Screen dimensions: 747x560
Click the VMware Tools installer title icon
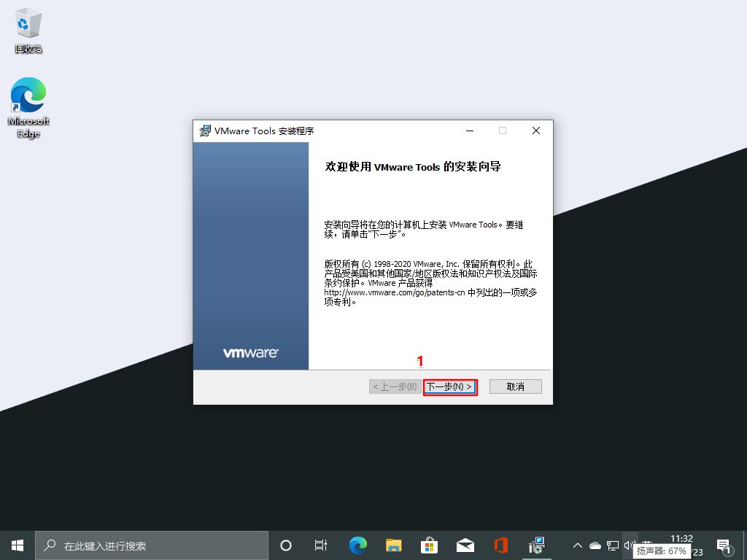click(205, 131)
